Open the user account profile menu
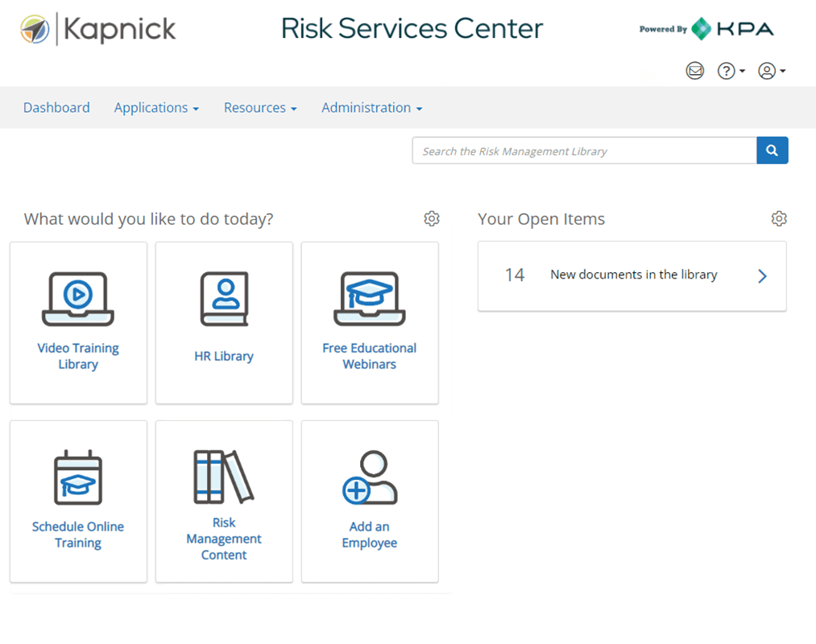816x644 pixels. [771, 70]
